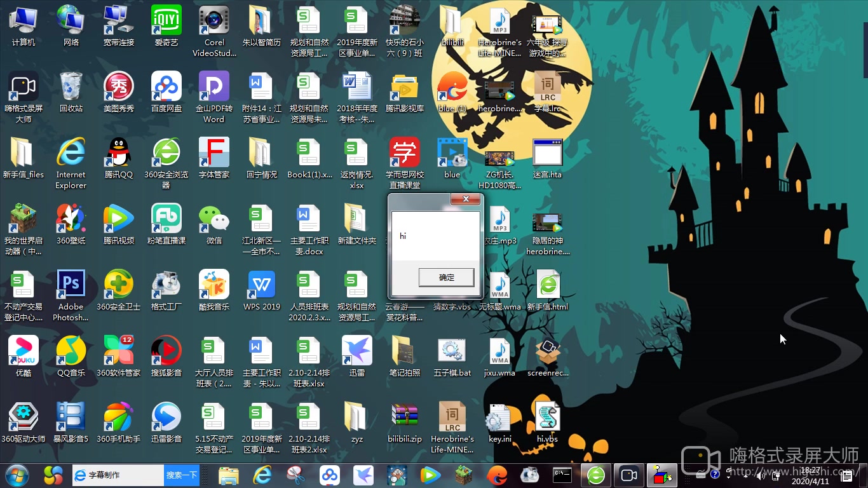
Task: Select the zyz folder
Action: [357, 423]
